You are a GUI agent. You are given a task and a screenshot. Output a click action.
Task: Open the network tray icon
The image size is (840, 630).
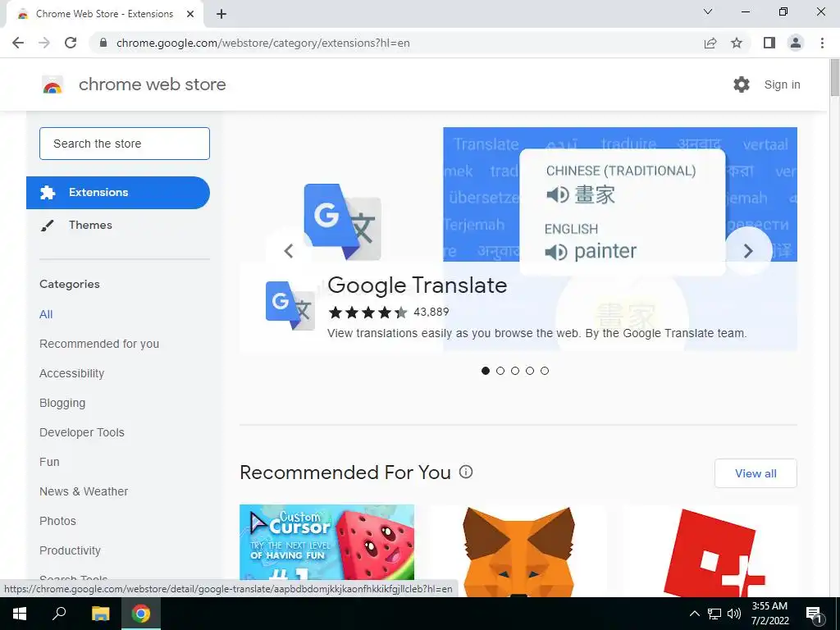coord(714,614)
